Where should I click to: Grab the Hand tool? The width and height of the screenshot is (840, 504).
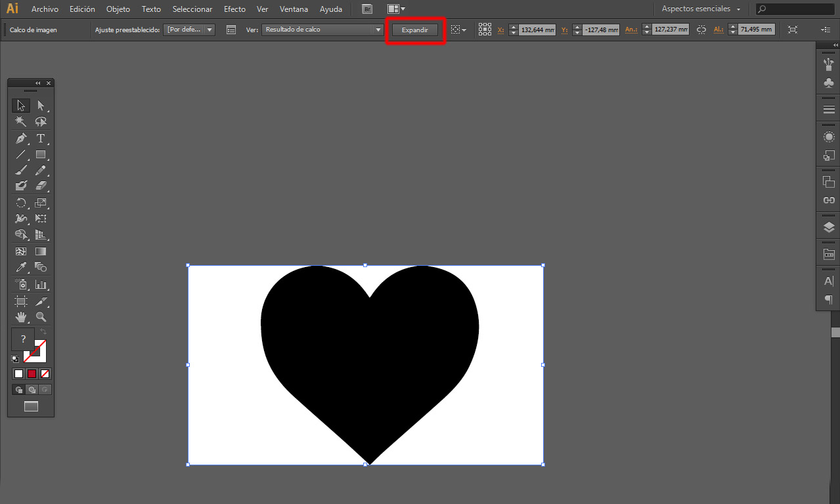20,316
